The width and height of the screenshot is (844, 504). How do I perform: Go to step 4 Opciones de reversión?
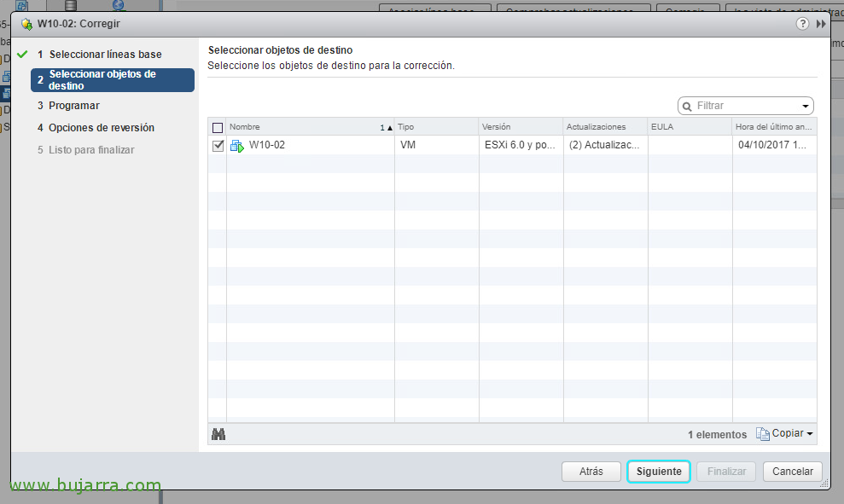click(x=96, y=127)
